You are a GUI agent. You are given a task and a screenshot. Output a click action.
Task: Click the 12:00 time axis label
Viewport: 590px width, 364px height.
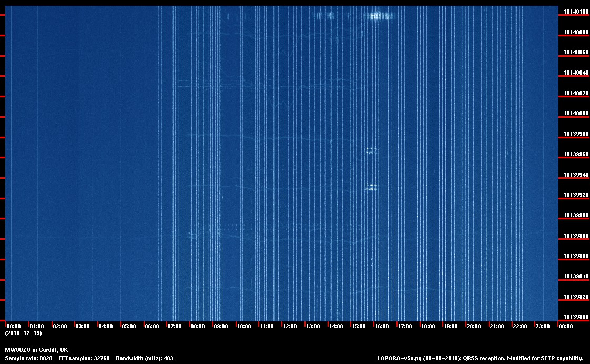[x=290, y=327]
